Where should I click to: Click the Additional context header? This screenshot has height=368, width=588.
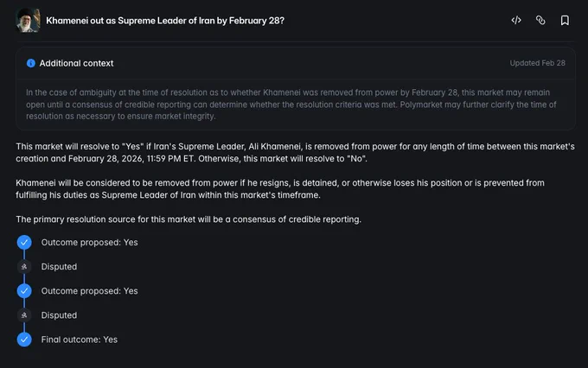click(x=76, y=63)
